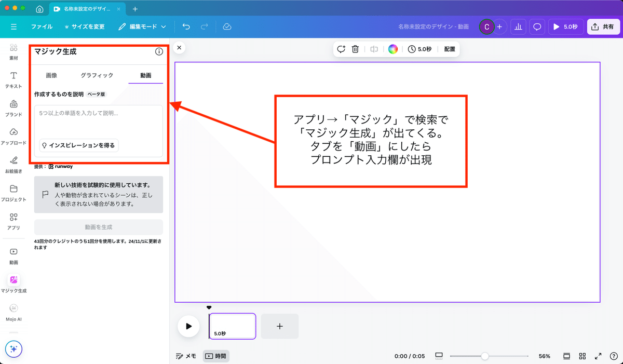Image resolution: width=623 pixels, height=364 pixels.
Task: Expand the 編集モード dropdown
Action: pyautogui.click(x=142, y=26)
